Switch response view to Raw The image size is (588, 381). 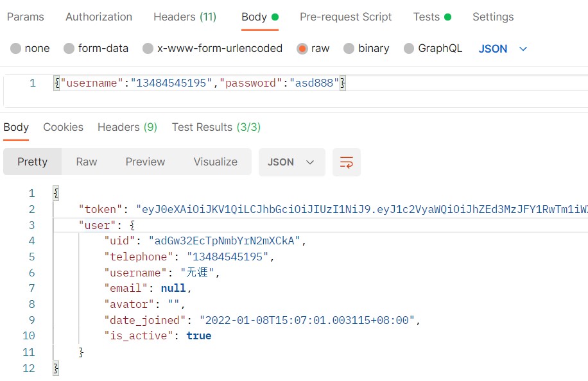click(x=87, y=162)
